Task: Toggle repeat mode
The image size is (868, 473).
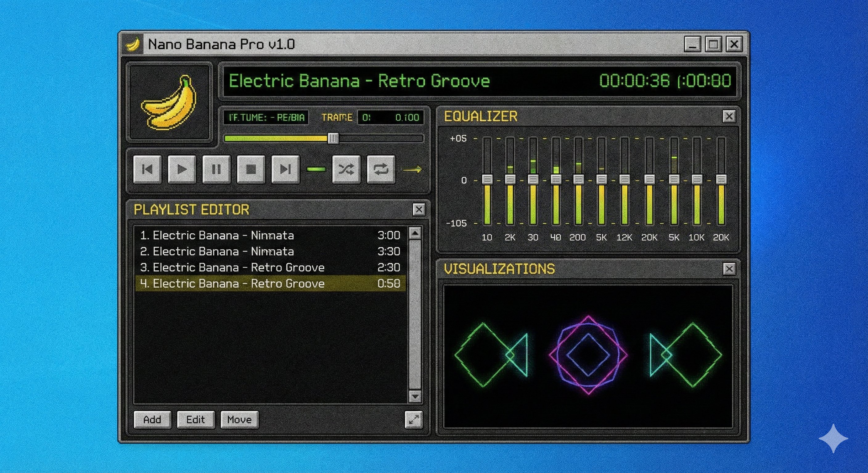Action: tap(381, 170)
